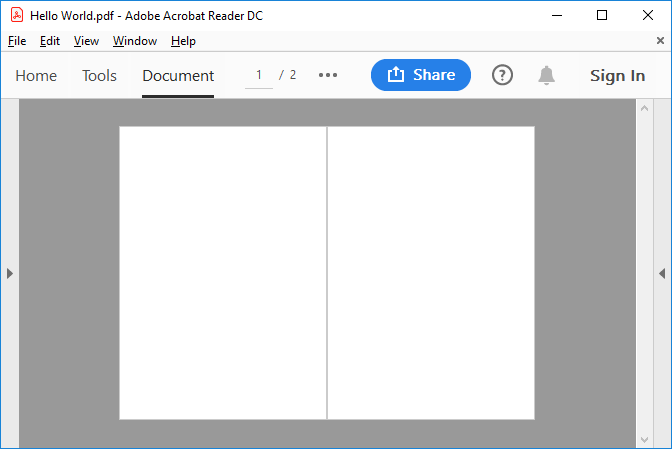This screenshot has height=449, width=672.
Task: Open the Help question mark icon
Action: point(502,76)
